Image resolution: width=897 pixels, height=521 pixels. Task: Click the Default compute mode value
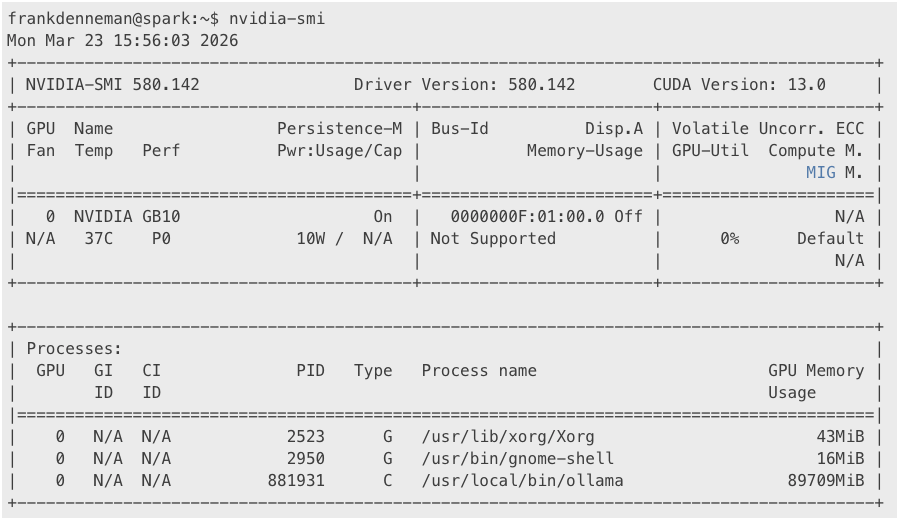(830, 238)
